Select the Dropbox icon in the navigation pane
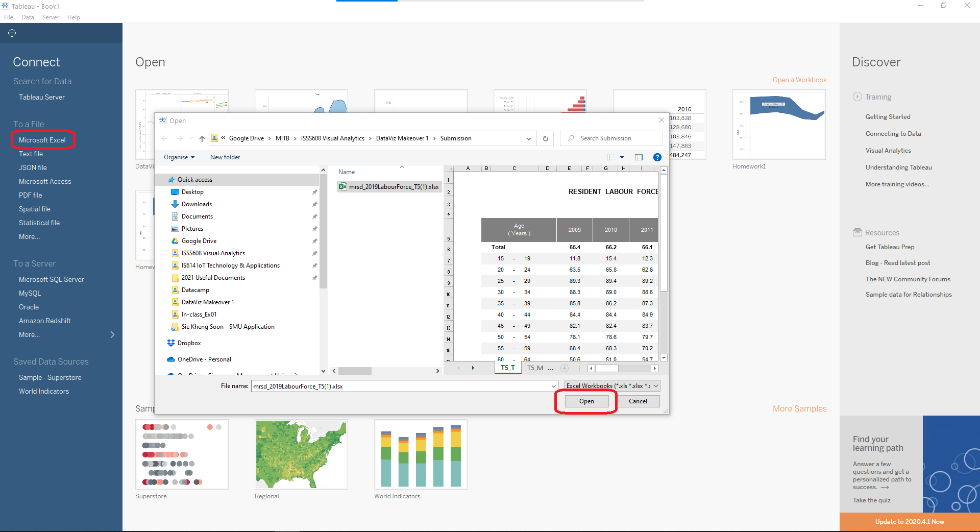The image size is (980, 532). tap(170, 343)
